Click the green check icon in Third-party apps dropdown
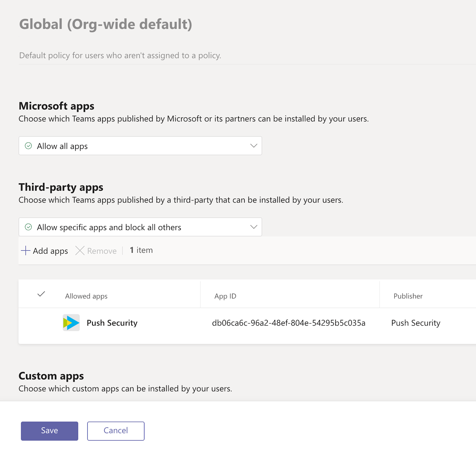This screenshot has width=476, height=455. pyautogui.click(x=28, y=227)
